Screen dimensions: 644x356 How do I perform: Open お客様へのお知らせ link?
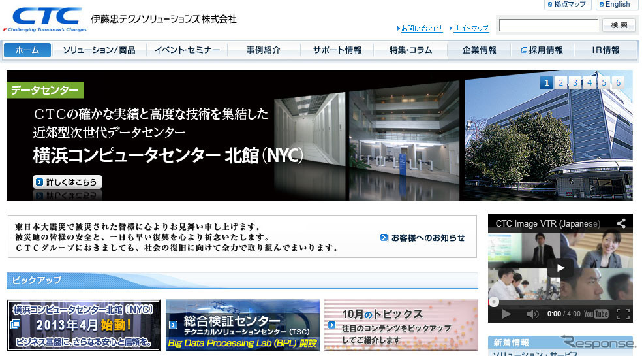point(427,238)
